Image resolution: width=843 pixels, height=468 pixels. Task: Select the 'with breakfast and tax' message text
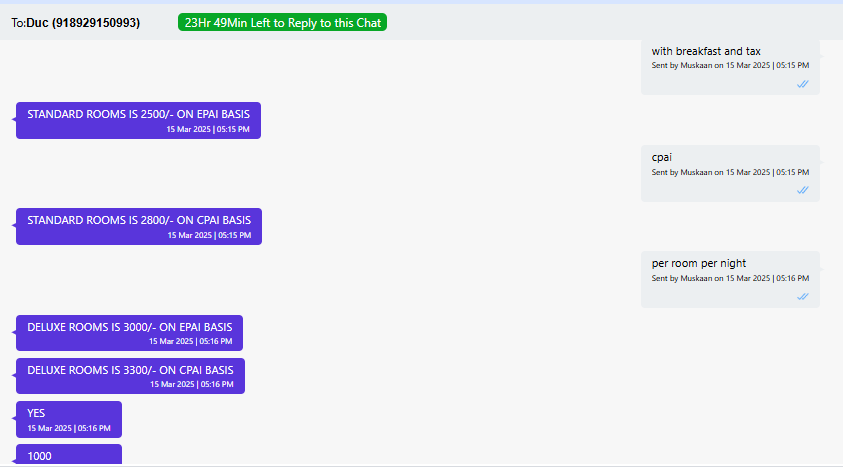(706, 51)
